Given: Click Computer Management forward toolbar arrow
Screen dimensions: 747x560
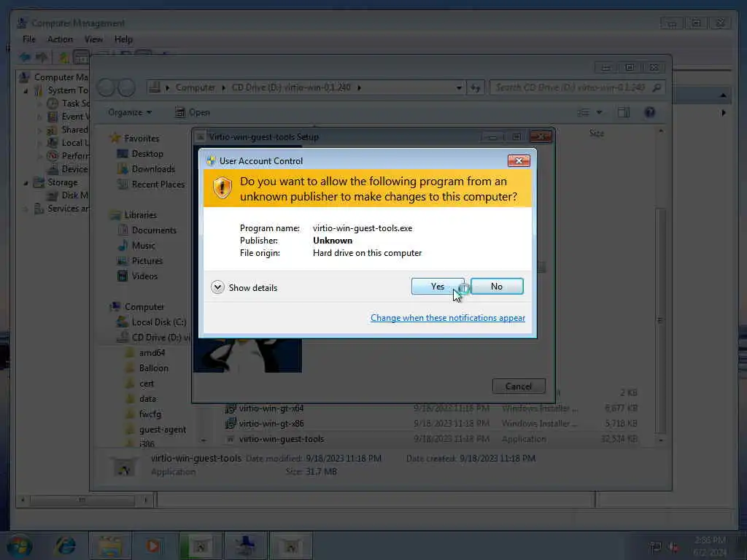Looking at the screenshot, I should coord(42,58).
